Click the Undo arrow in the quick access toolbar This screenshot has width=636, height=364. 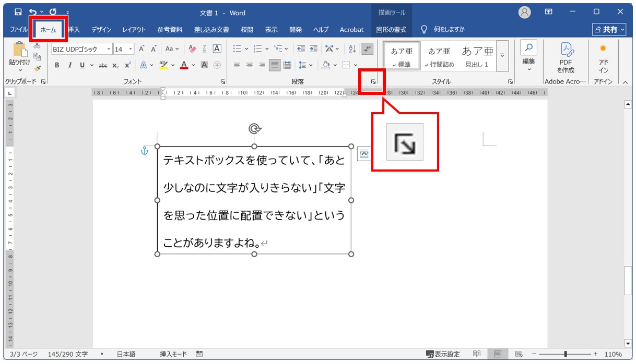[x=32, y=12]
